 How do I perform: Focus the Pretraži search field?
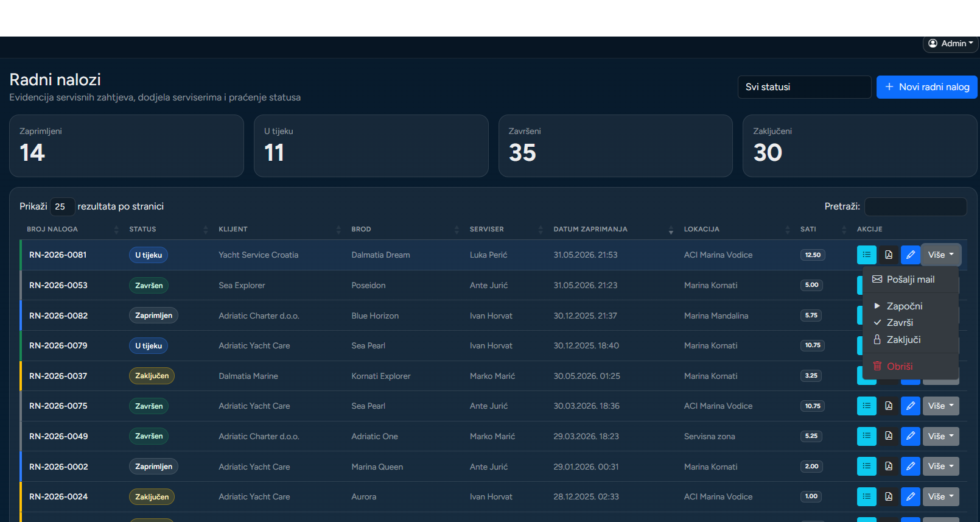tap(915, 206)
